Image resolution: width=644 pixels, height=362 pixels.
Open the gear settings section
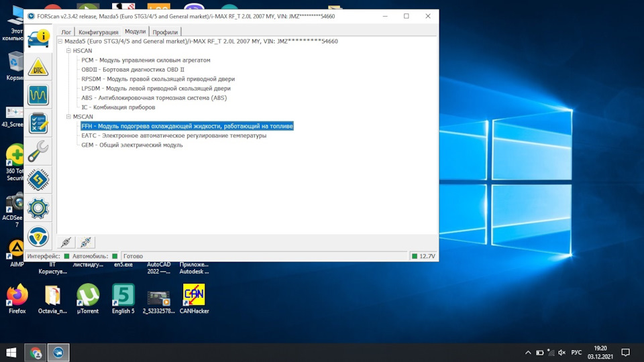[x=38, y=208]
